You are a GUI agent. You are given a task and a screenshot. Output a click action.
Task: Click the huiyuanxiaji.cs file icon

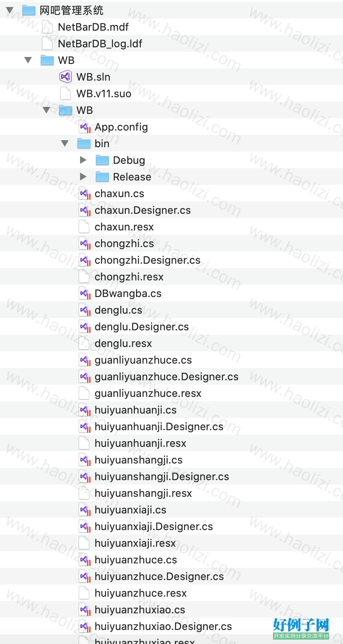(x=84, y=510)
